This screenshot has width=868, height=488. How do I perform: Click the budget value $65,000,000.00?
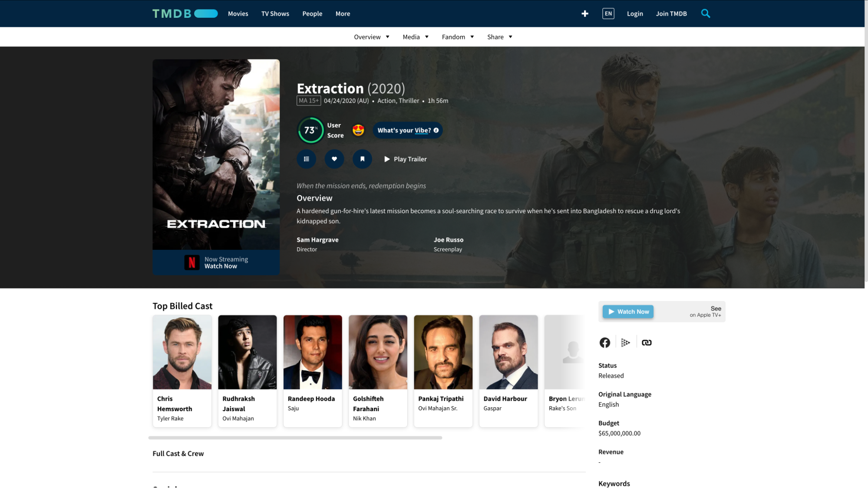[x=619, y=433]
